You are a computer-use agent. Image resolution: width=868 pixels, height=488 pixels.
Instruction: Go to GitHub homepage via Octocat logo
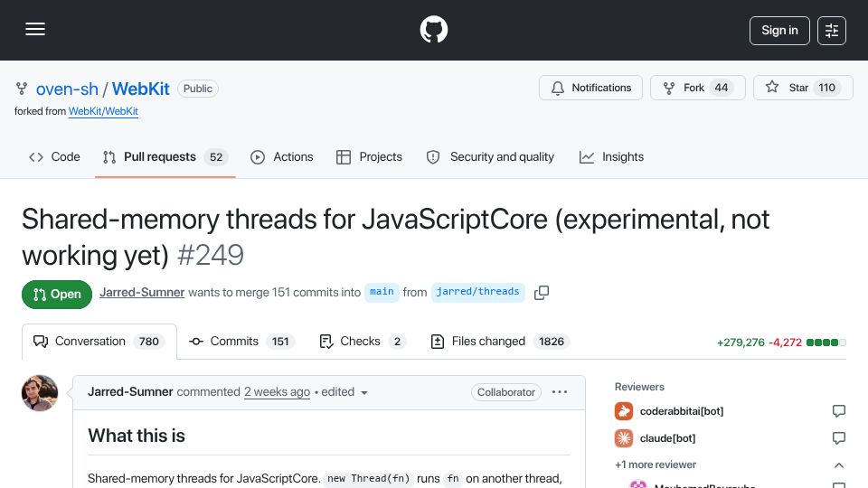click(x=434, y=29)
